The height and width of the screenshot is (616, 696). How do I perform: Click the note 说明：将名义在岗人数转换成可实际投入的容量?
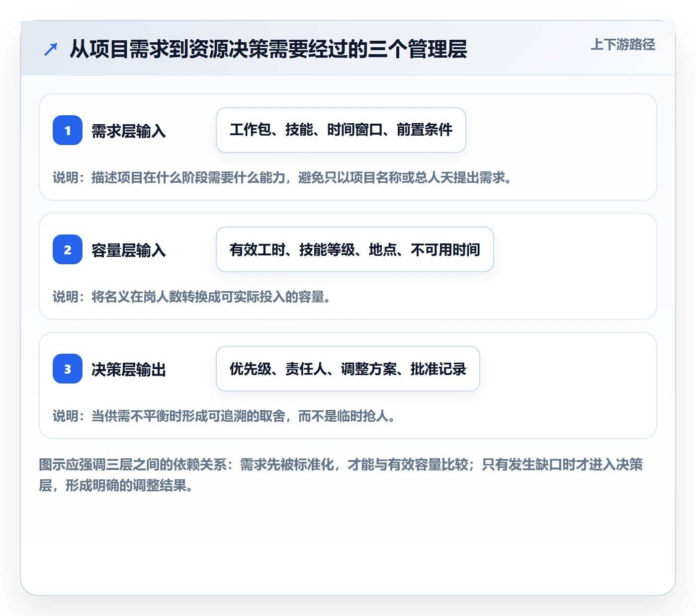(x=192, y=297)
